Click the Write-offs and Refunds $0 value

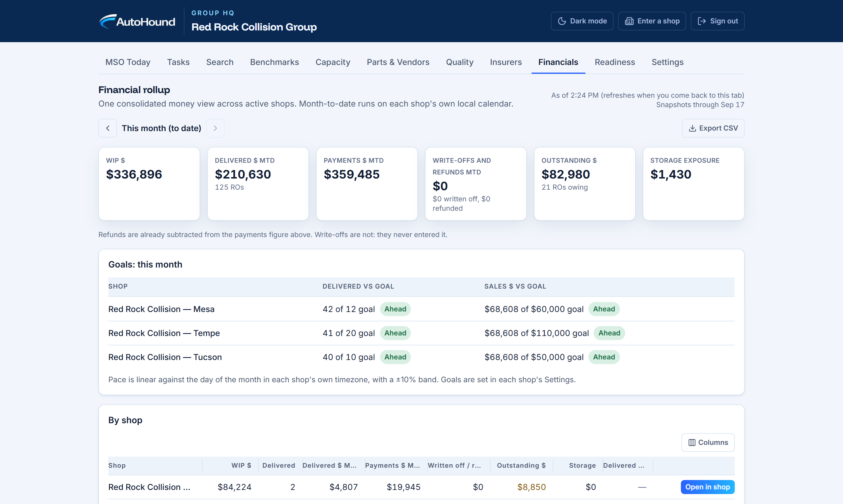click(440, 186)
